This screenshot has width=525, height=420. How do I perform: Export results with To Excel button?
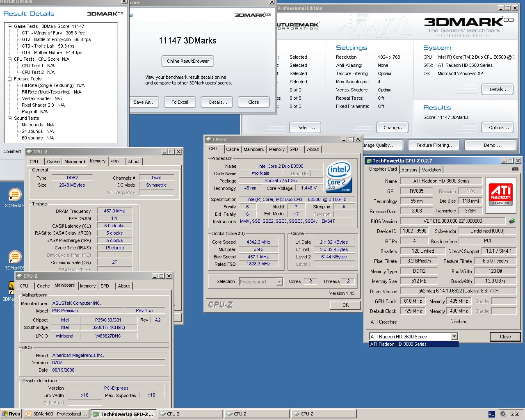coord(180,102)
